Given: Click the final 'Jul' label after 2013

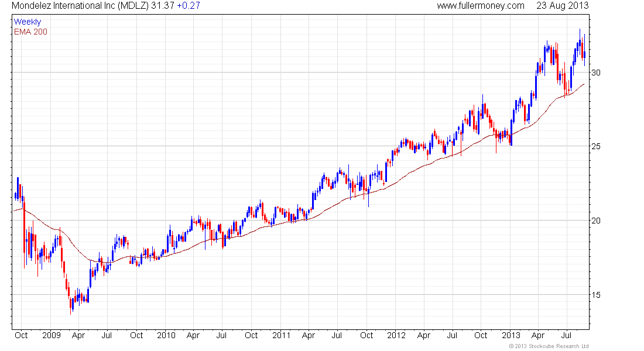Looking at the screenshot, I should pos(567,335).
